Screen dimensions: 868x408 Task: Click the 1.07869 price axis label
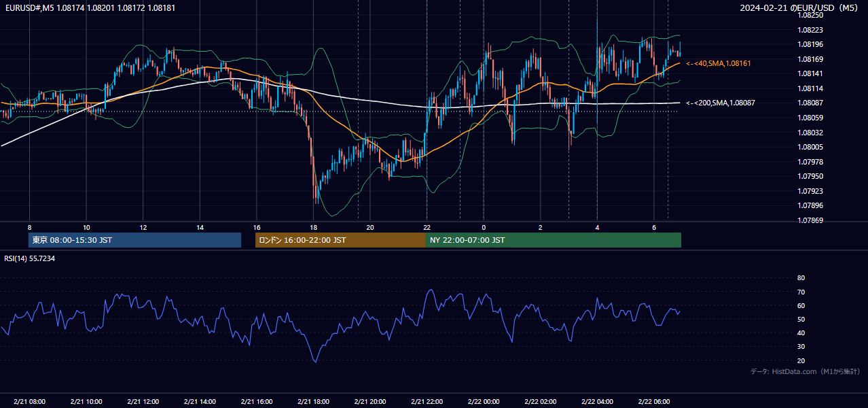pyautogui.click(x=810, y=220)
